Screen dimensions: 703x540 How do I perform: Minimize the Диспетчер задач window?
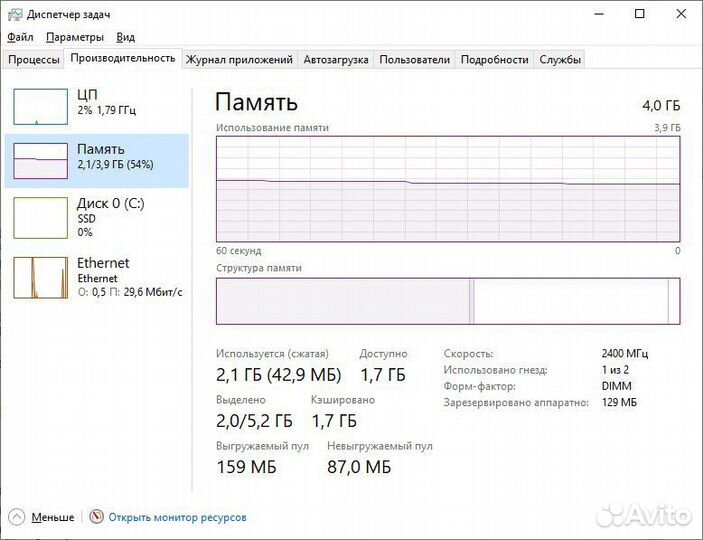pos(599,14)
